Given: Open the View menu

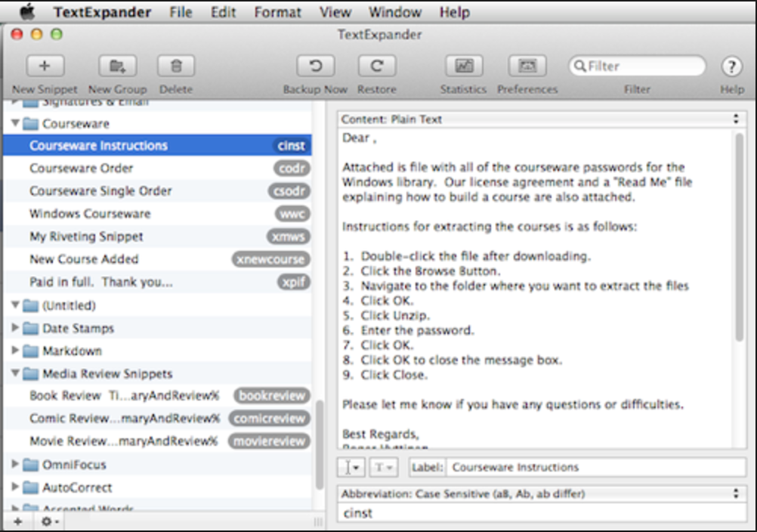Looking at the screenshot, I should click(335, 12).
